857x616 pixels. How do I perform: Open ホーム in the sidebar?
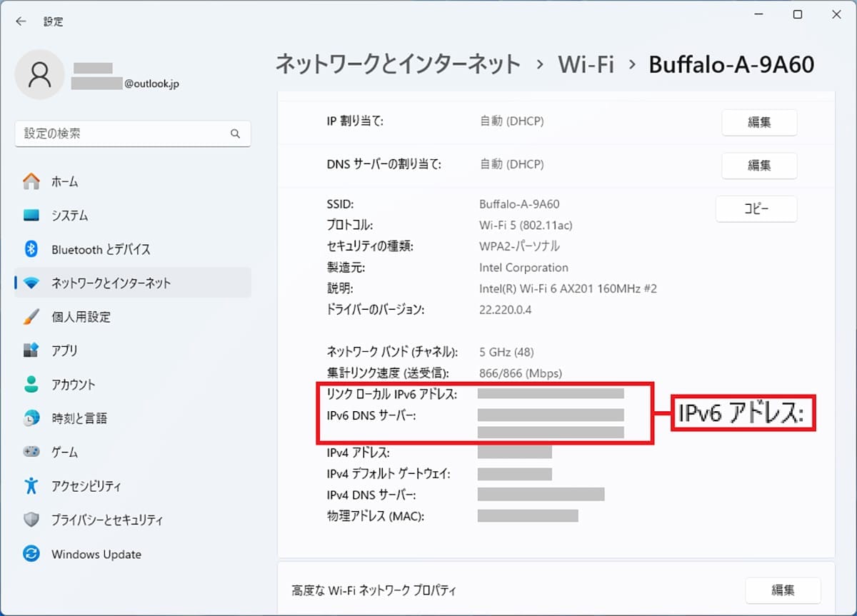(x=133, y=181)
